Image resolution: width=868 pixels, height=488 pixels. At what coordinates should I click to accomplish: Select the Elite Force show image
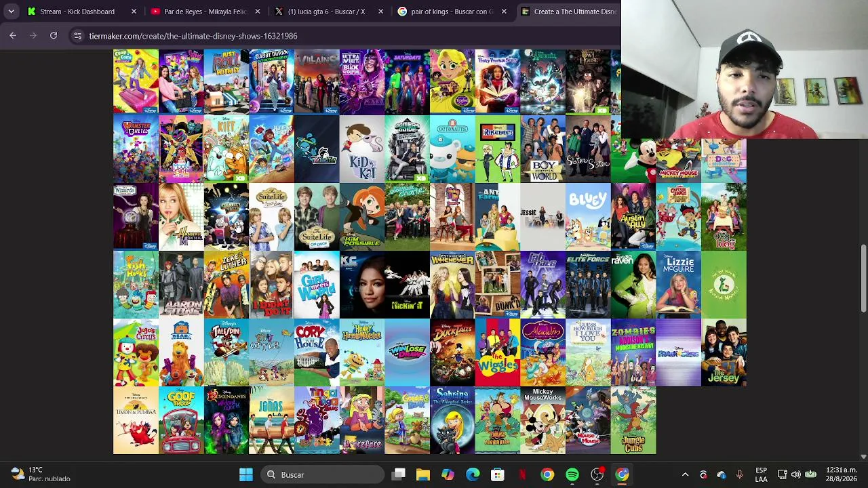(x=588, y=285)
